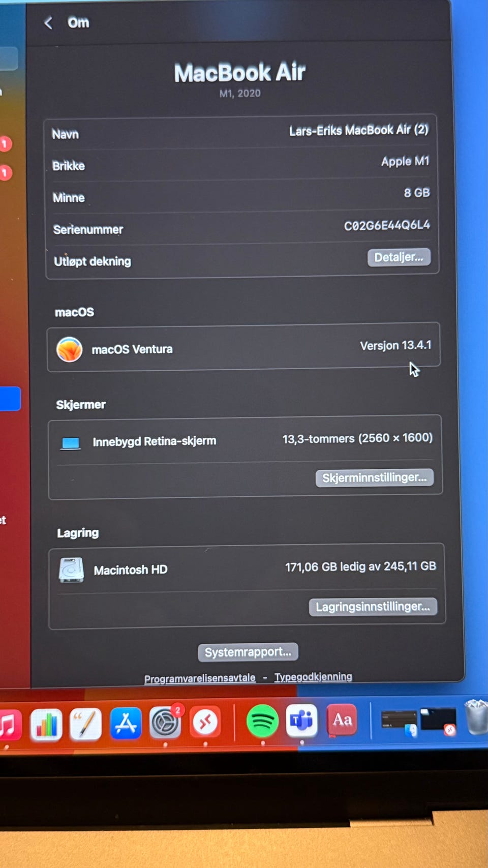This screenshot has width=488, height=868.
Task: Click the Apple M1 chip value
Action: click(x=405, y=162)
